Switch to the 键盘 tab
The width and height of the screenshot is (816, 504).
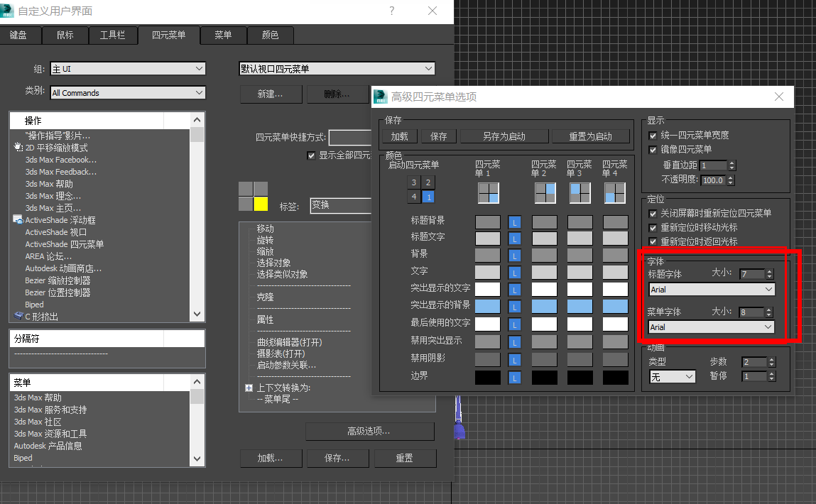pos(18,35)
